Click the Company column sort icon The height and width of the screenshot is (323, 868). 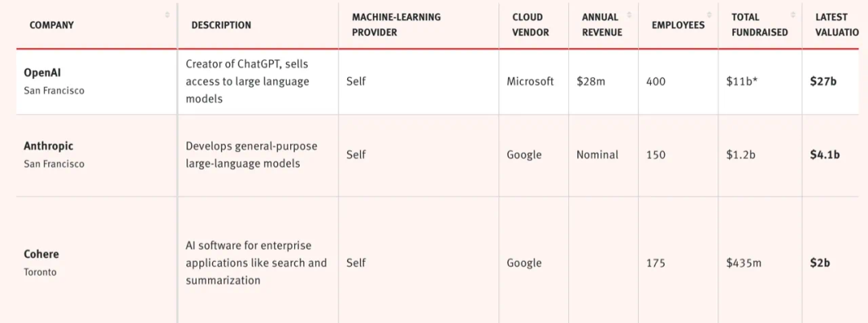(167, 15)
